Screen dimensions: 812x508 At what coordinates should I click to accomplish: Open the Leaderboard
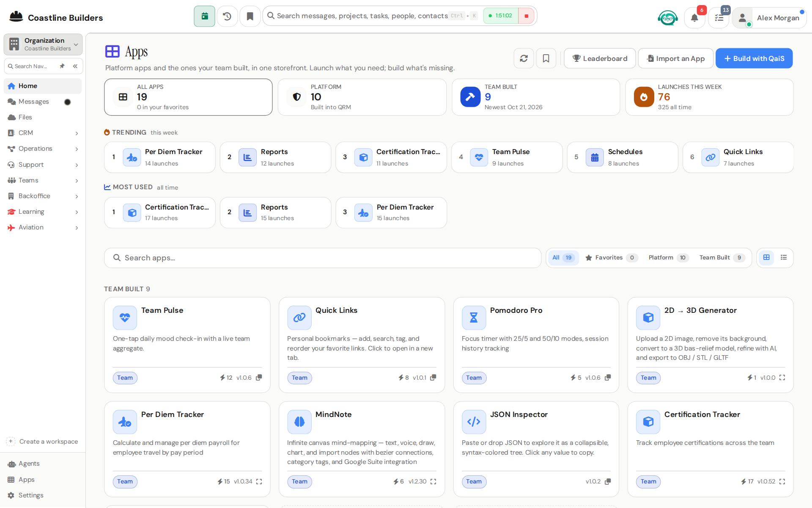pos(600,58)
